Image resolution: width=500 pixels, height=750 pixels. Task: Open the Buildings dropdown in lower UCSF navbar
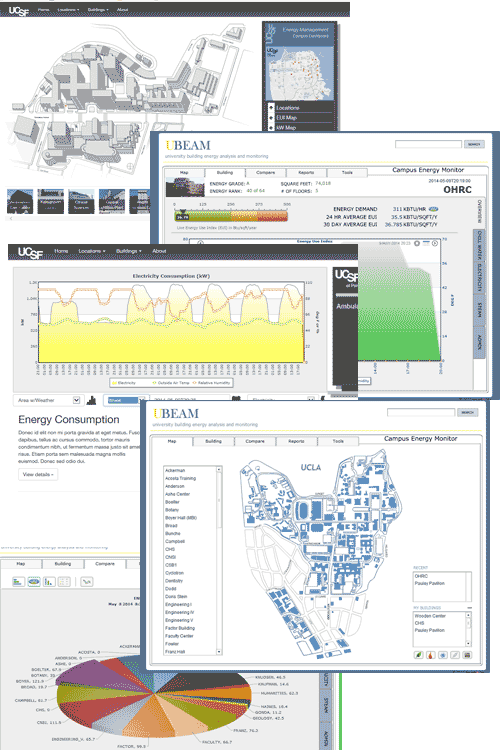pos(129,251)
